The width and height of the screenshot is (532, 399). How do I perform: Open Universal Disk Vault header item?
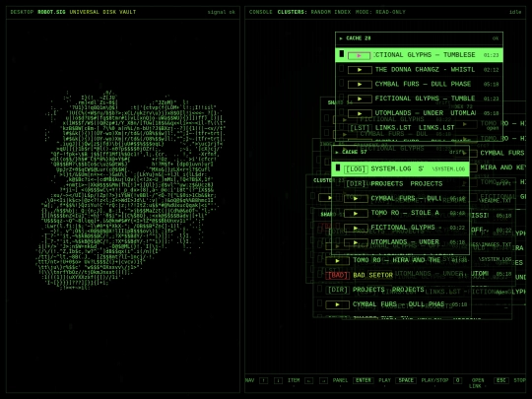[102, 12]
